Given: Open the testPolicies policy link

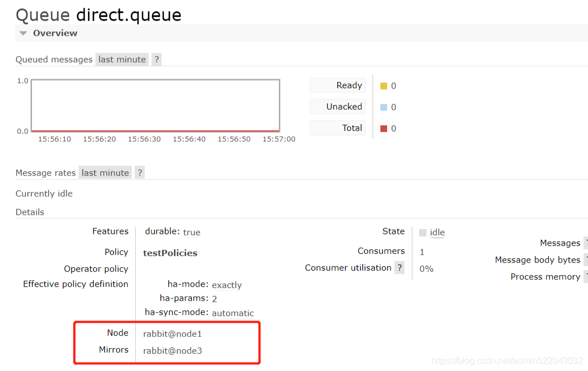Looking at the screenshot, I should tap(170, 253).
